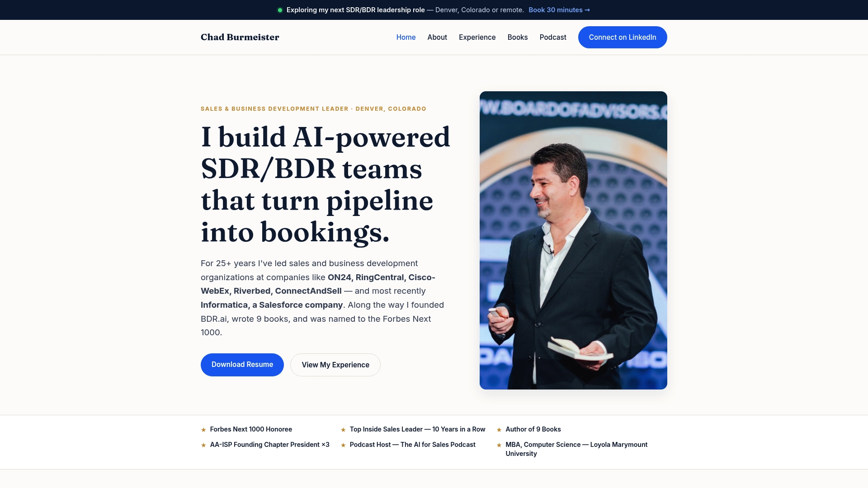
Task: Select the MBA, Computer Science — Loyola Marymount University text
Action: click(576, 449)
